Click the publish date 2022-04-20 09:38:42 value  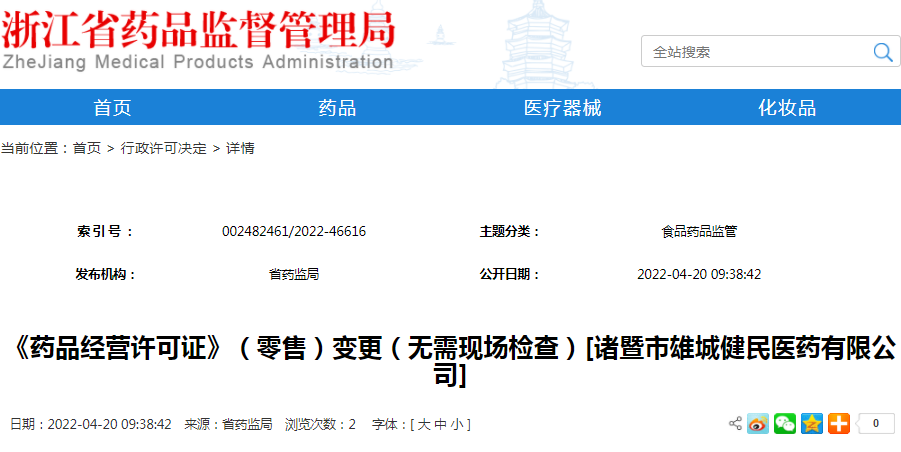point(699,275)
